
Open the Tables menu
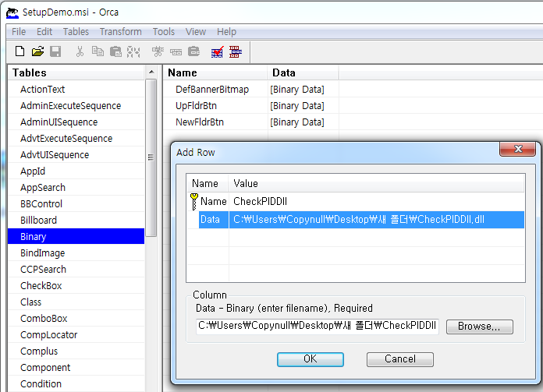(76, 32)
